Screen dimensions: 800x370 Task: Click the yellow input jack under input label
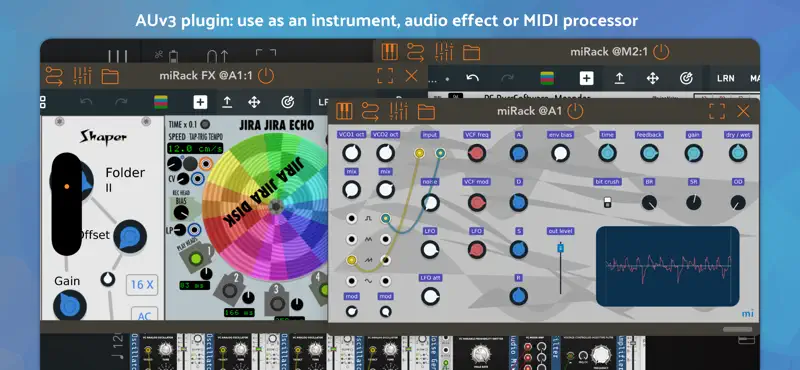419,153
